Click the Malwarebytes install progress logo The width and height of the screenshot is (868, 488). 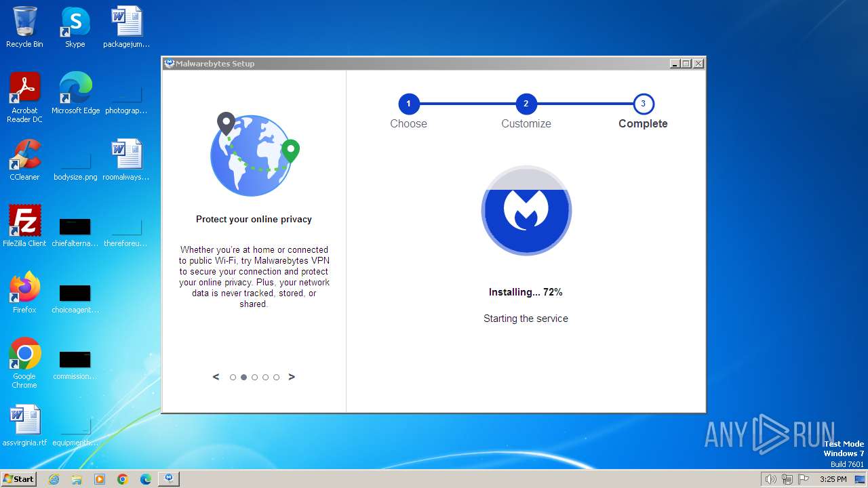526,211
